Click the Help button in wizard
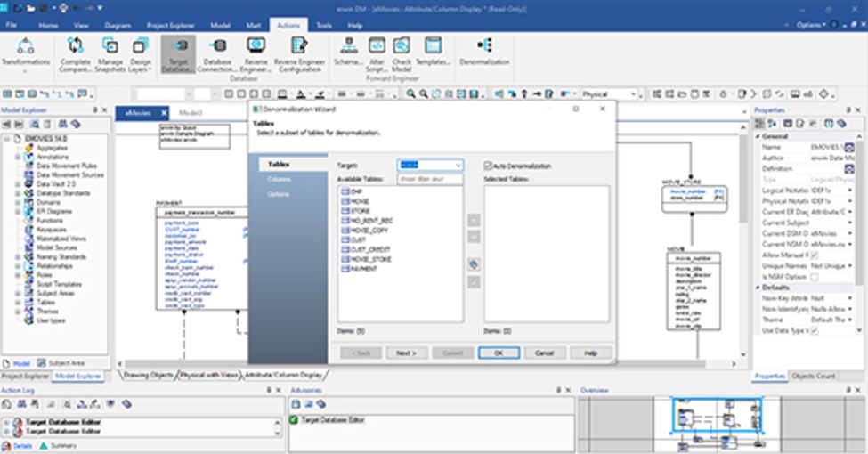This screenshot has width=868, height=454. click(x=590, y=353)
